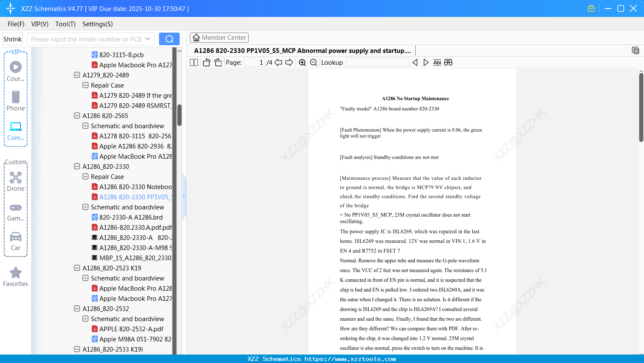Toggle the Abi match-case option
Viewport: 644px width, 363px height.
pyautogui.click(x=437, y=63)
